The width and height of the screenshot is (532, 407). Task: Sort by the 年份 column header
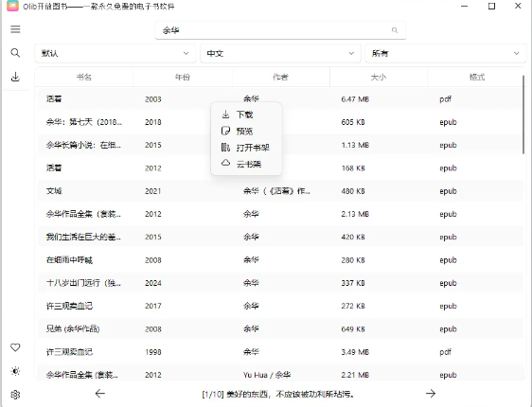[x=183, y=78]
